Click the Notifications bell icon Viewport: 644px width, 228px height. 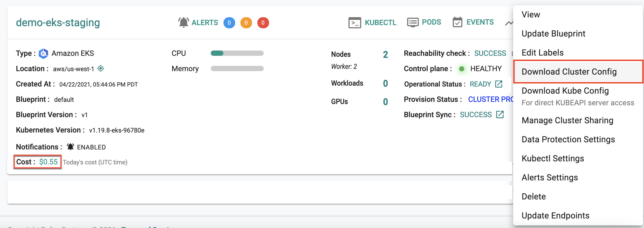pos(70,147)
